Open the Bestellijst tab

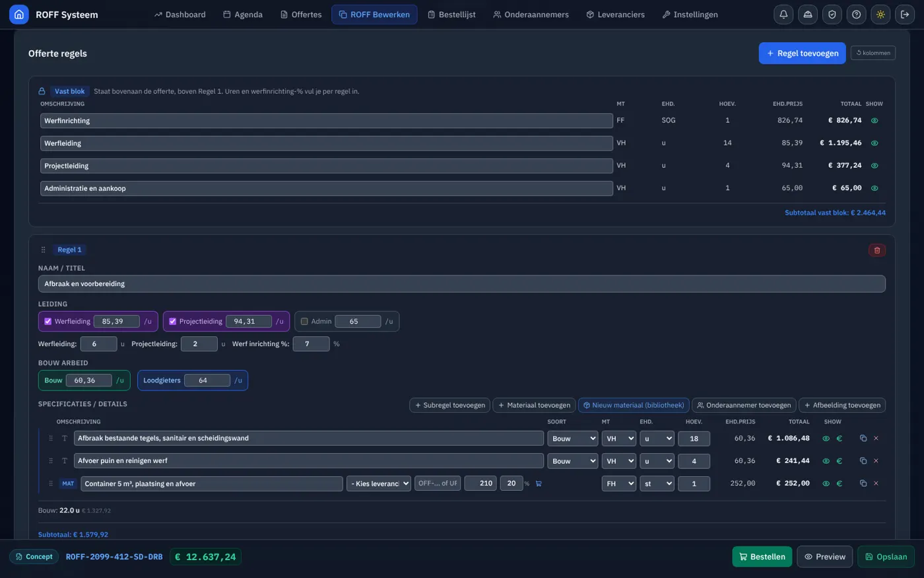(451, 15)
